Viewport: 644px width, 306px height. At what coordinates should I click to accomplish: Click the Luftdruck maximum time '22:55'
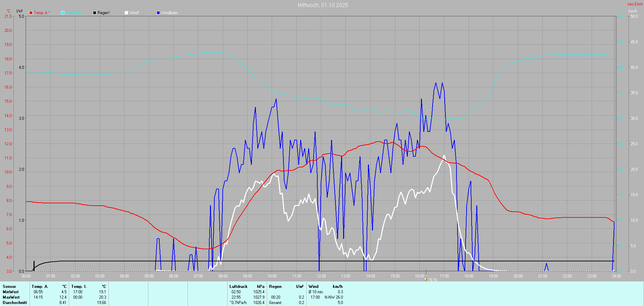pos(236,297)
